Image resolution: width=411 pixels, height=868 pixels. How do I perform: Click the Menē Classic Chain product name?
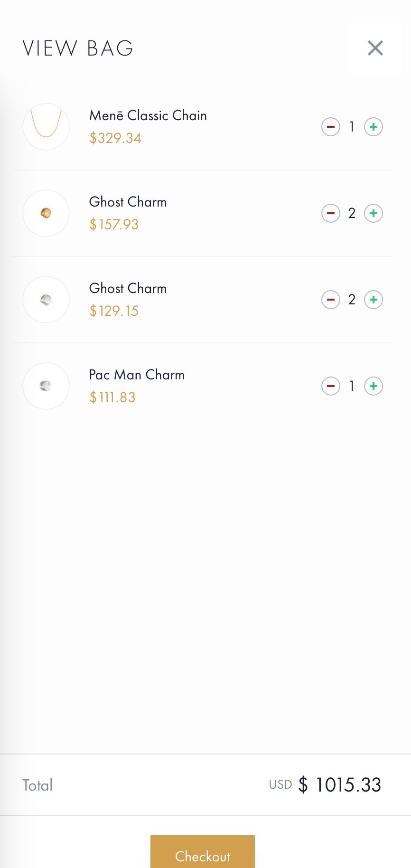click(x=148, y=115)
